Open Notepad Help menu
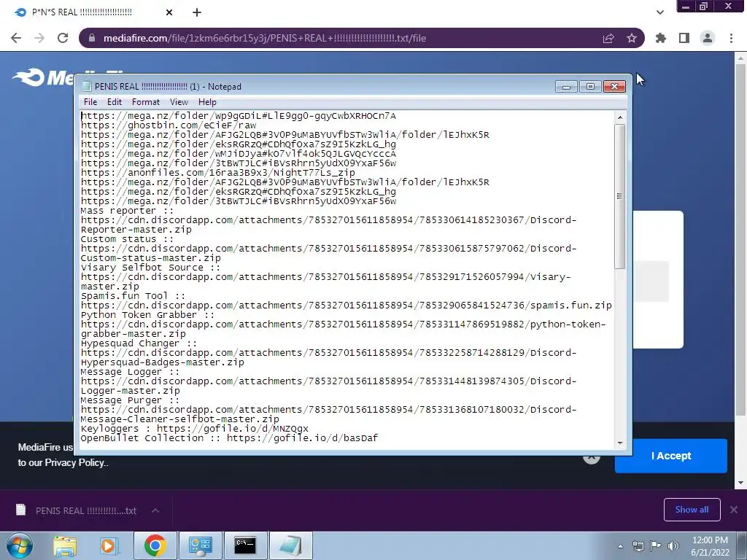Screen dimensions: 747x560 [x=207, y=102]
